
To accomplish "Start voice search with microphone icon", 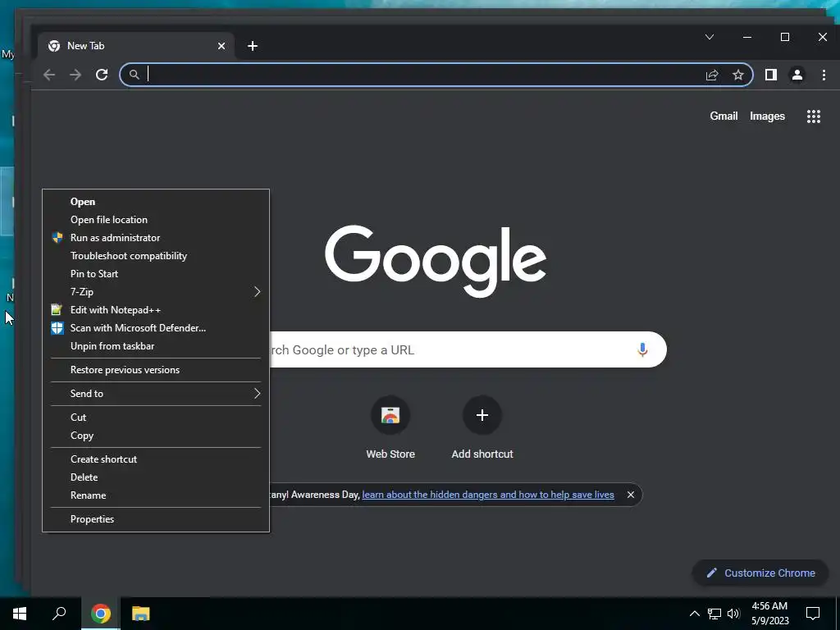I will [x=642, y=349].
